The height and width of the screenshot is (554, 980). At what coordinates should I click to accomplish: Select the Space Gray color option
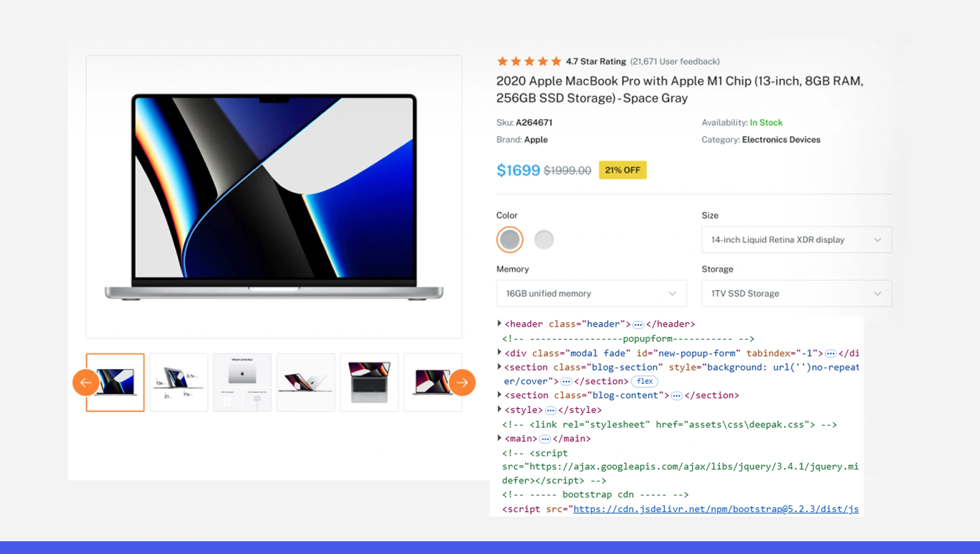point(510,240)
